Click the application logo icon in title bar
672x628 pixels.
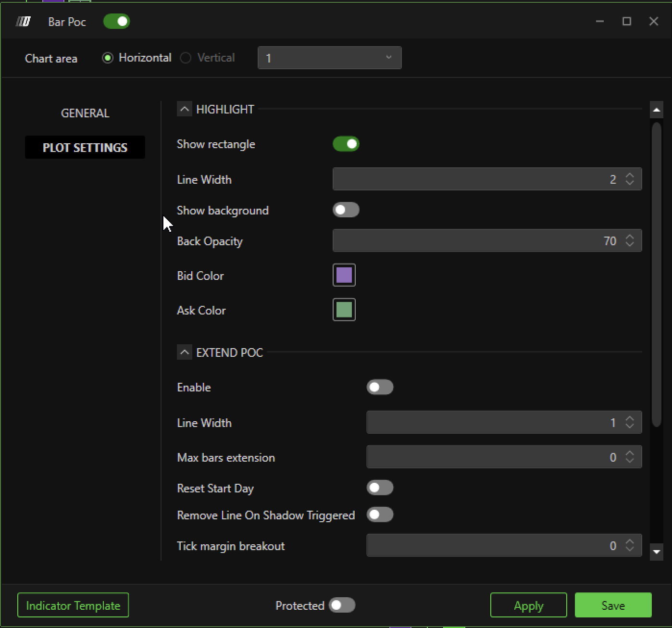point(23,22)
